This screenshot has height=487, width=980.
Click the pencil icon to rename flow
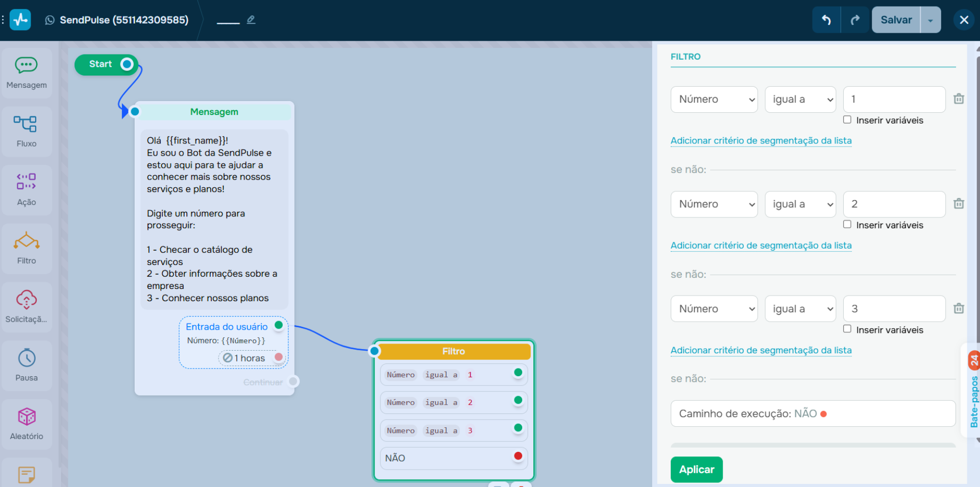coord(251,20)
